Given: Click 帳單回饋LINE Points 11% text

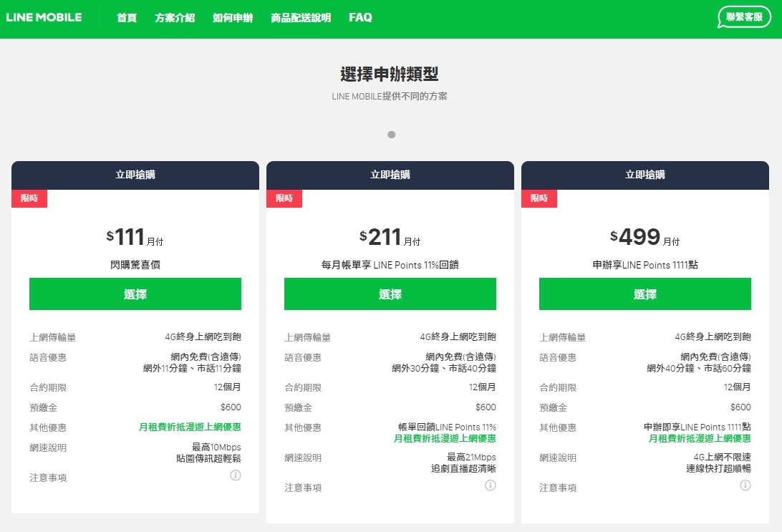Looking at the screenshot, I should pyautogui.click(x=447, y=427).
